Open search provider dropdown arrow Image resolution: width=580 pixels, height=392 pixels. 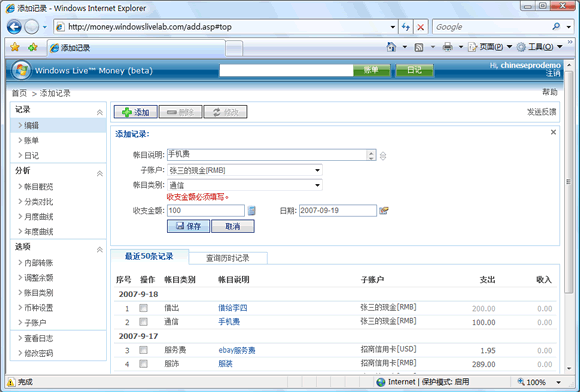569,27
